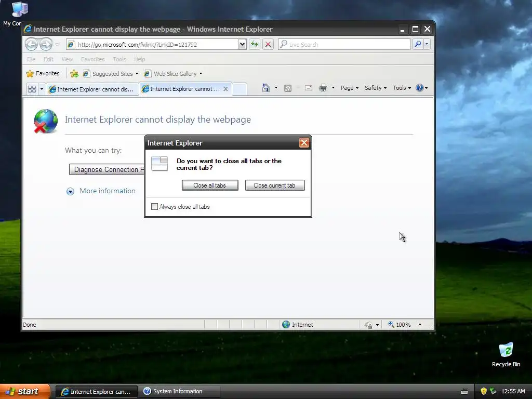Viewport: 532px width, 399px height.
Task: Click the 12:55 AM system clock
Action: point(513,391)
